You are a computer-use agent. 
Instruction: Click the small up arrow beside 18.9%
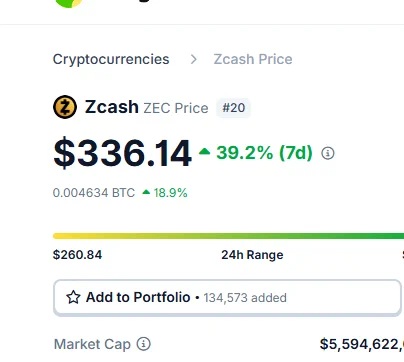146,192
